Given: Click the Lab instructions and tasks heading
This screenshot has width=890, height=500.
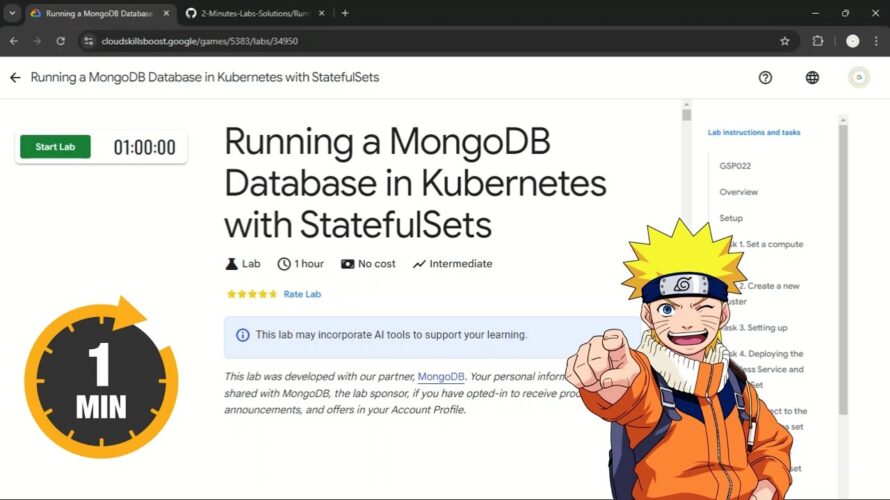Looking at the screenshot, I should tap(754, 132).
